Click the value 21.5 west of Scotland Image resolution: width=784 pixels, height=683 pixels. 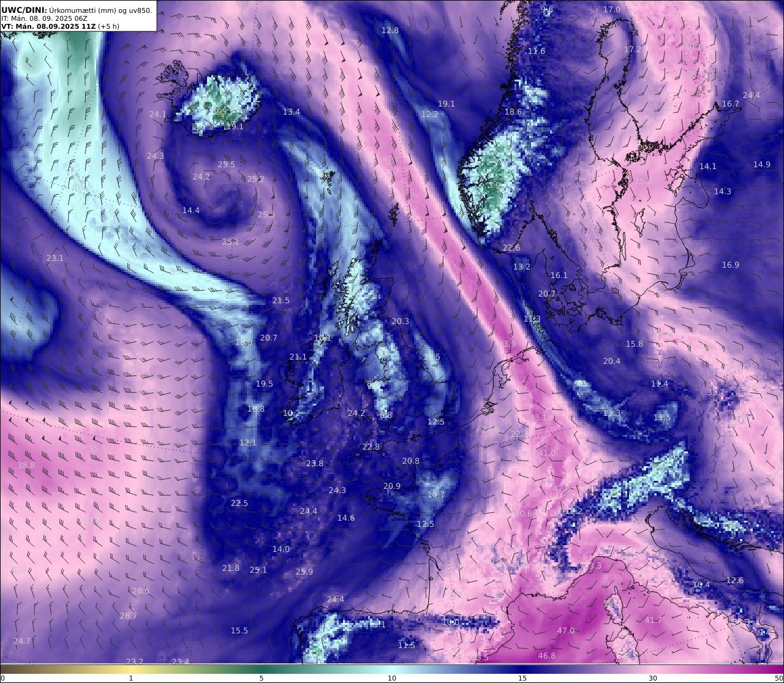point(281,300)
